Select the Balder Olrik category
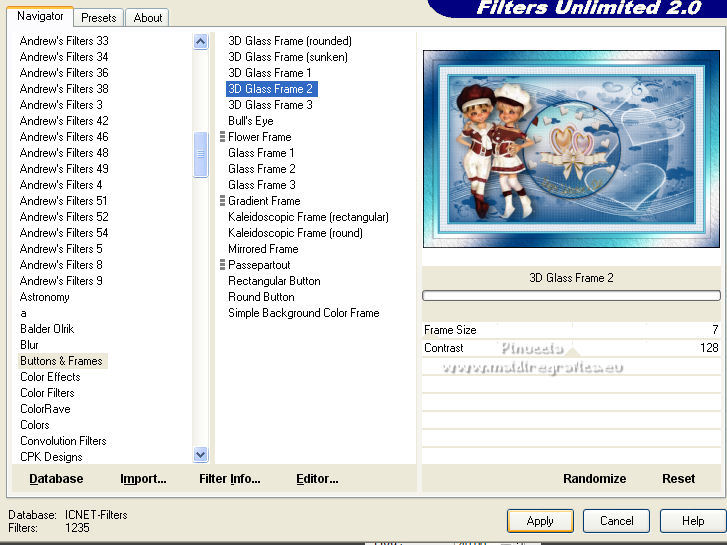This screenshot has width=727, height=545. (47, 329)
